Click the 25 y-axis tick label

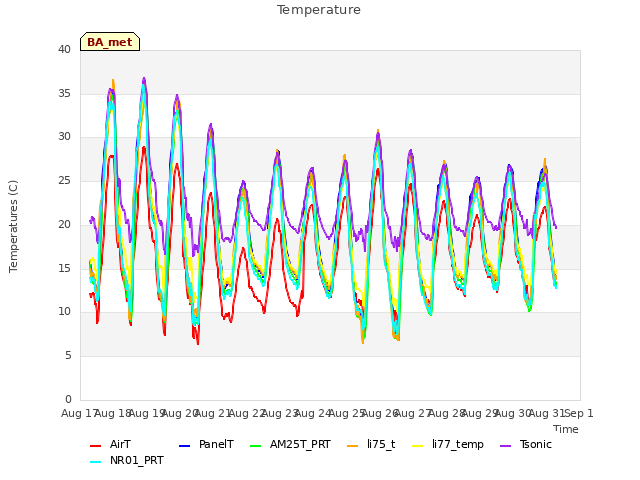coord(64,180)
